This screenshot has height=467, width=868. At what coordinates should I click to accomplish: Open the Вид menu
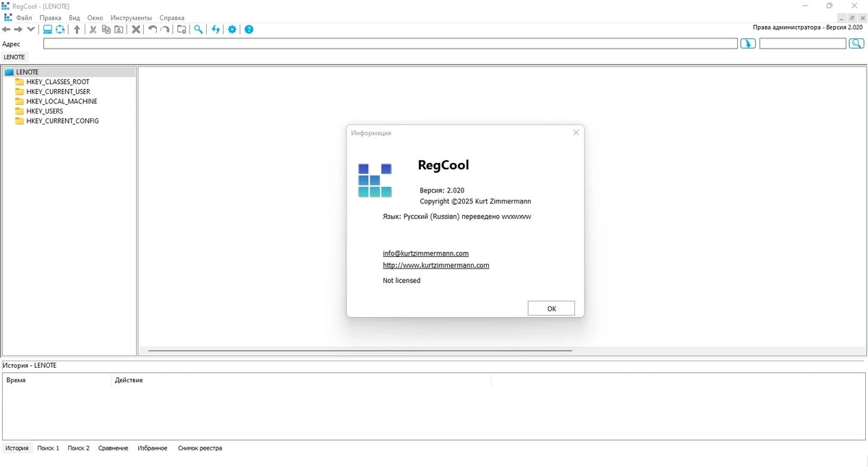tap(75, 17)
